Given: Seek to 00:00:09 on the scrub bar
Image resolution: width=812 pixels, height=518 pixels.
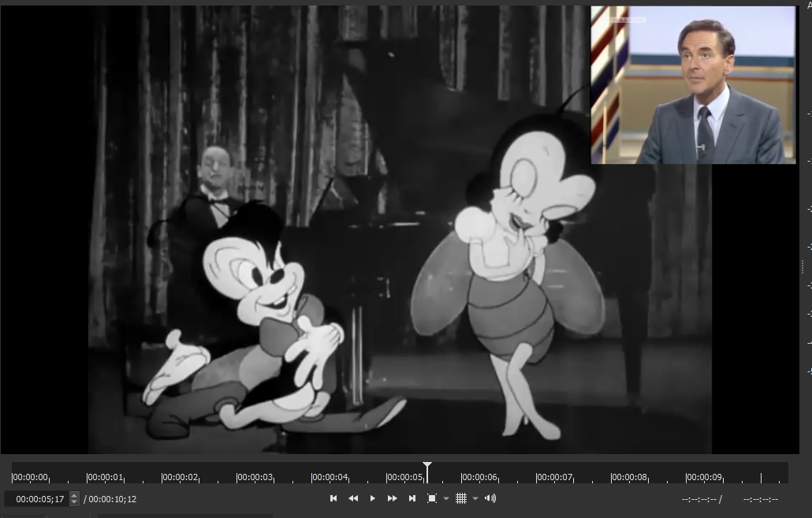Looking at the screenshot, I should click(704, 477).
